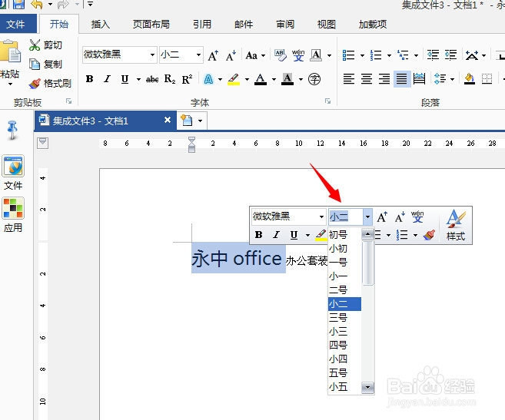Click the Cut (剪切) scissors icon
The image size is (505, 420).
(35, 45)
